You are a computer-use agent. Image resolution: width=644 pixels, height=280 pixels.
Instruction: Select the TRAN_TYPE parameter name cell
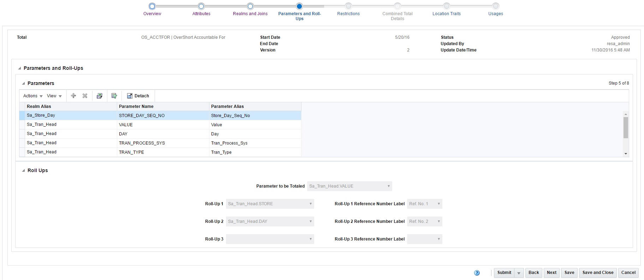(163, 152)
